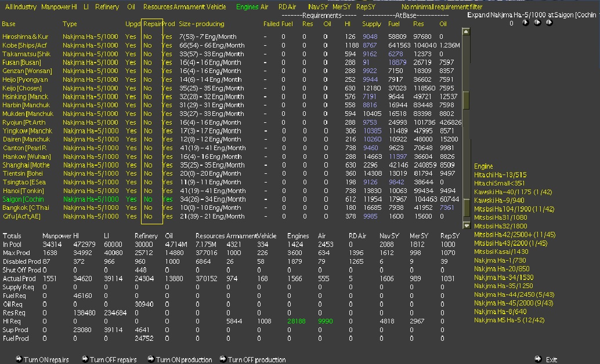Toggle Repair 'No' for Shanghai row

point(148,165)
